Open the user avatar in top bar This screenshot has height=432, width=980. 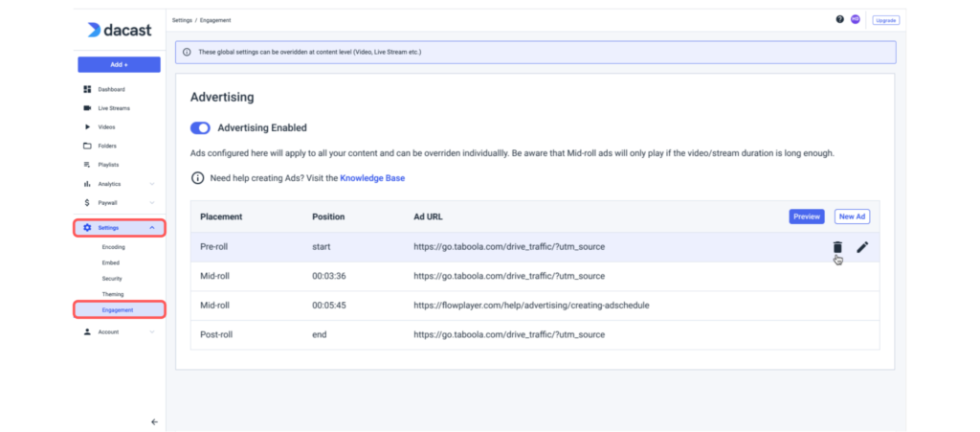coord(856,19)
